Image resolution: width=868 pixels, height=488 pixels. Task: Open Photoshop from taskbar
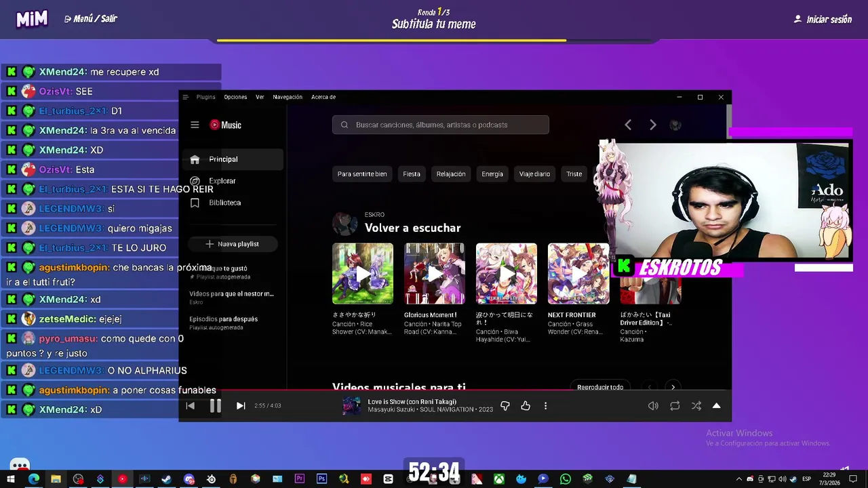pos(321,479)
